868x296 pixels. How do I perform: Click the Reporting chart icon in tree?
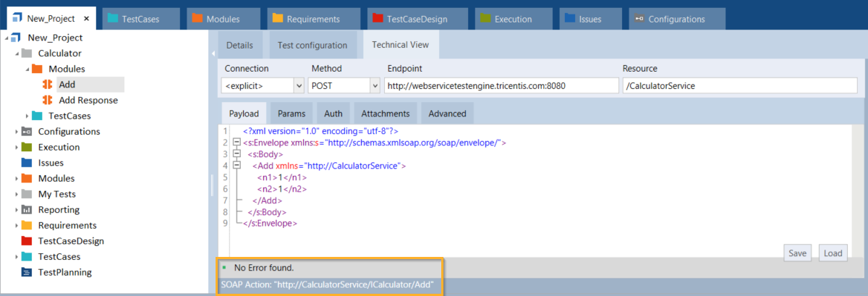27,210
